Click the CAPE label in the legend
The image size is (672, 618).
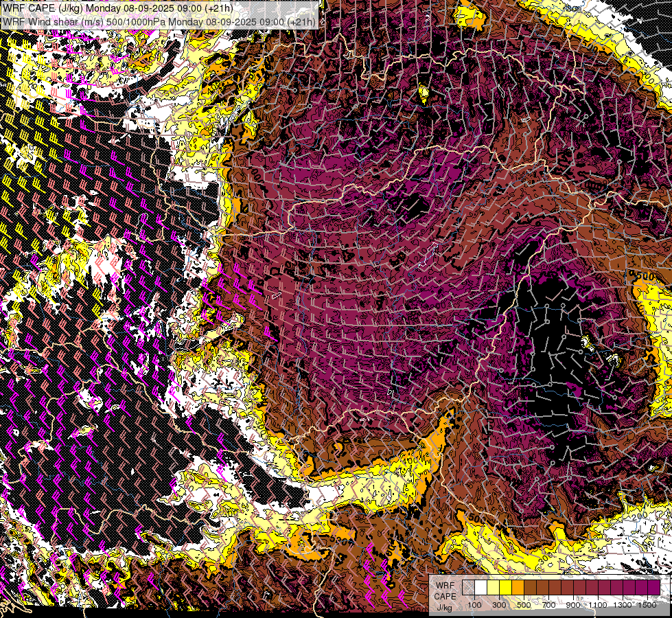[445, 597]
